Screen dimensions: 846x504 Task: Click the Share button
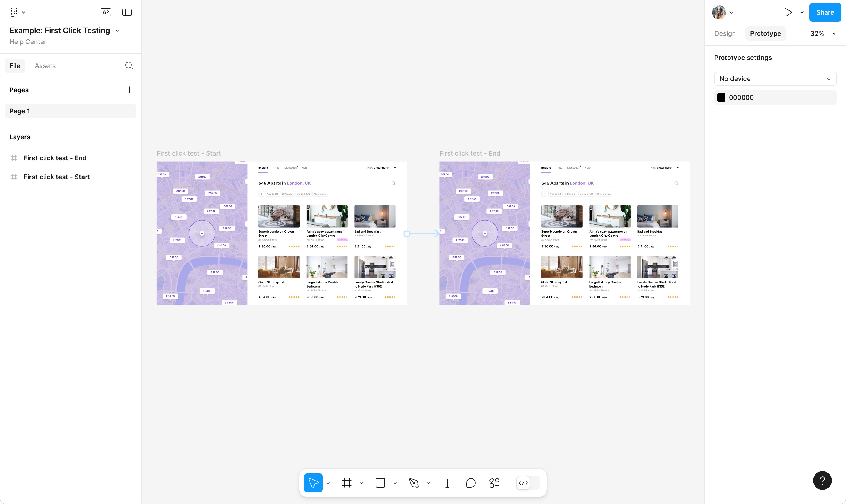pos(825,12)
